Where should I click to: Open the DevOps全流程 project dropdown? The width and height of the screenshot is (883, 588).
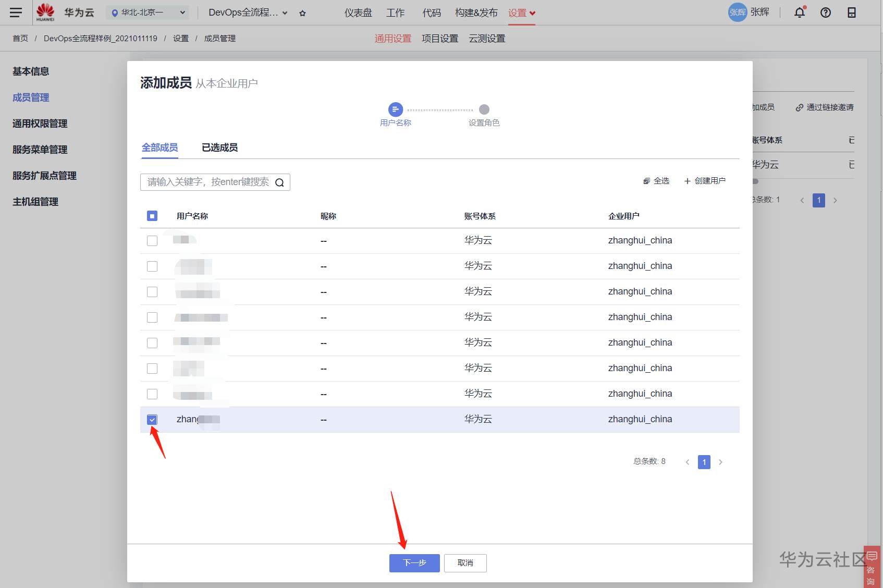pyautogui.click(x=248, y=13)
